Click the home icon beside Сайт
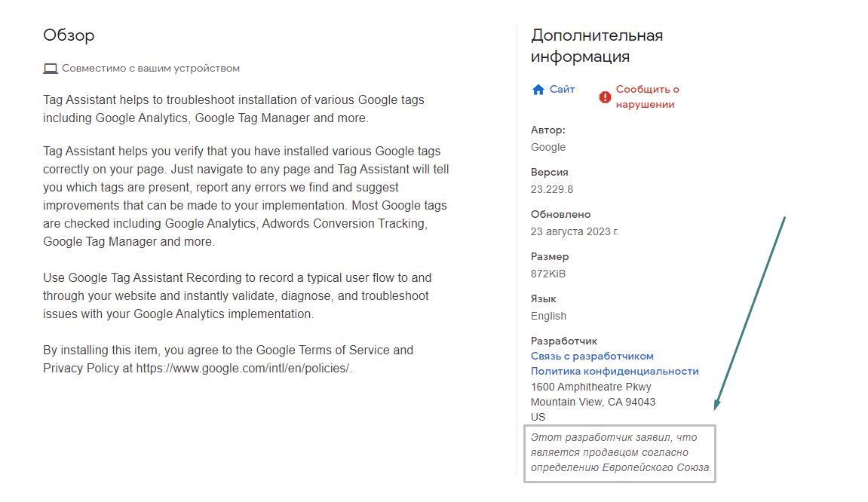Viewport: 868px width, 502px height. [538, 90]
